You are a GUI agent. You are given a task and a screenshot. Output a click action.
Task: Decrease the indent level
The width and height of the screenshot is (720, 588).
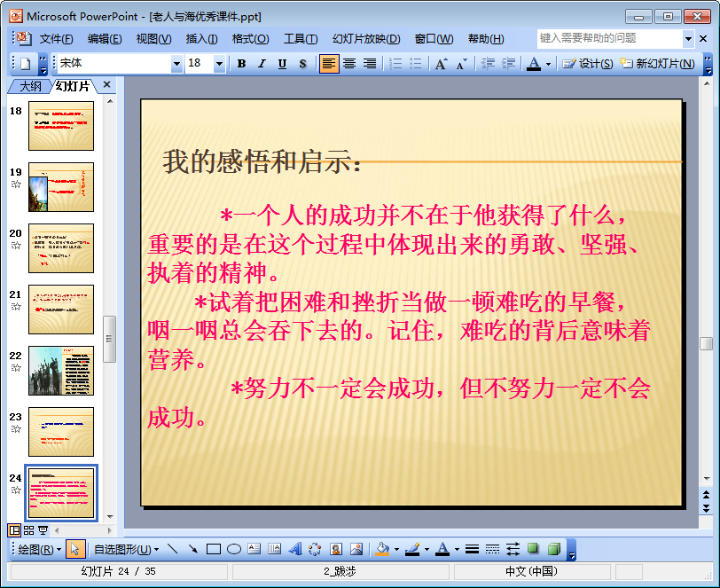pyautogui.click(x=488, y=64)
